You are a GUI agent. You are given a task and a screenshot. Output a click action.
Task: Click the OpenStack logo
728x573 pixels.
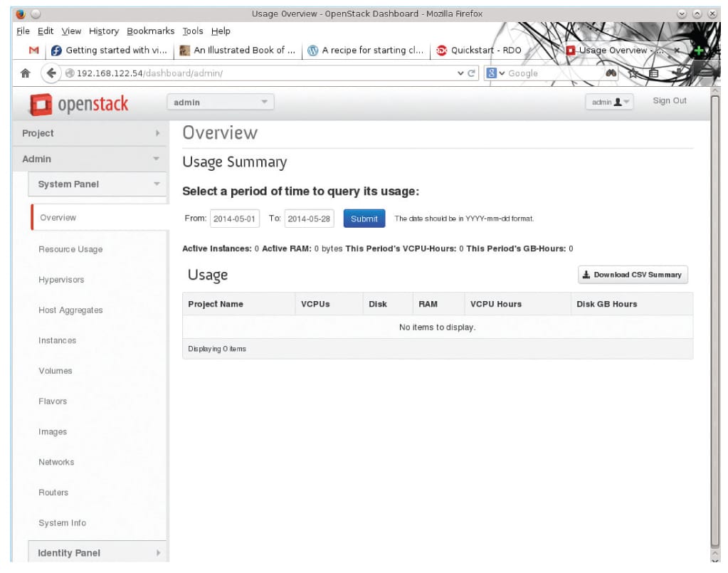click(x=79, y=104)
